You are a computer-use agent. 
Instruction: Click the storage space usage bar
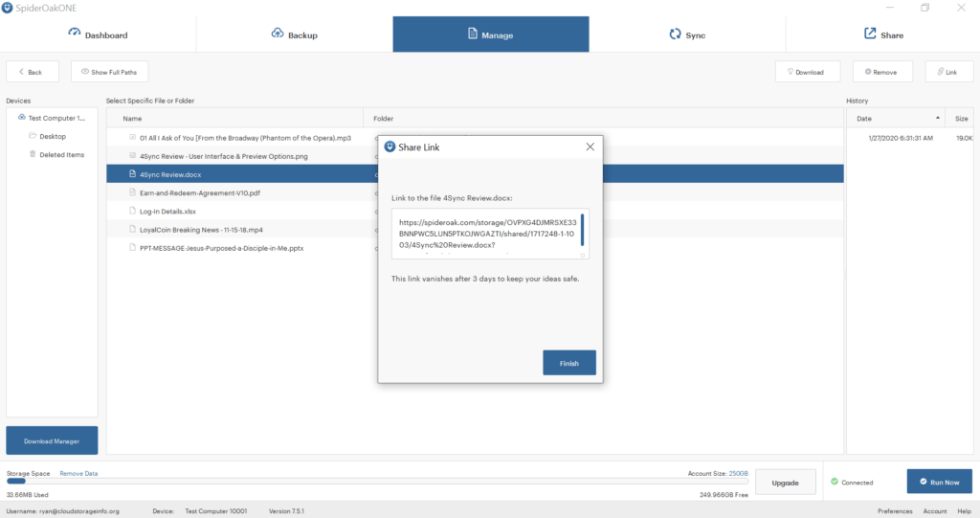(377, 481)
